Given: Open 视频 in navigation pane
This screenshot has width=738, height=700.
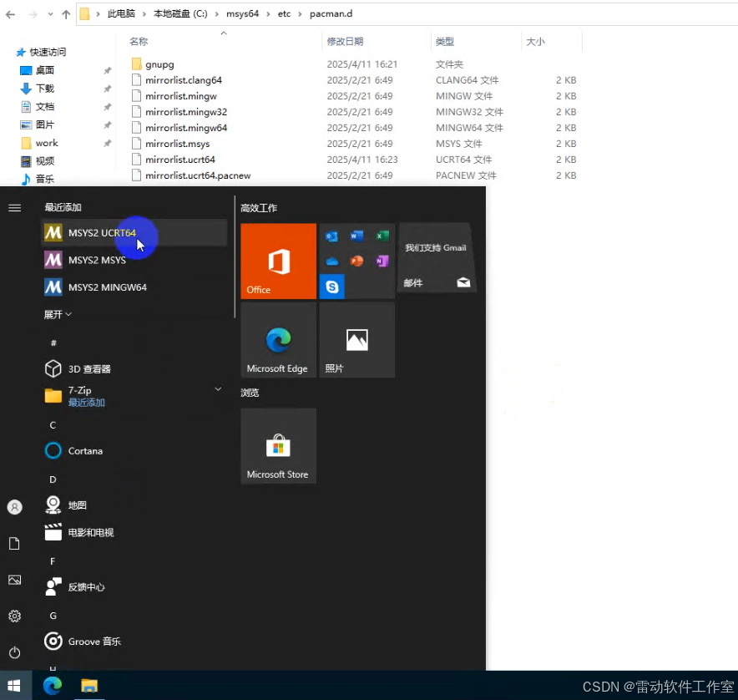Looking at the screenshot, I should pyautogui.click(x=45, y=161).
